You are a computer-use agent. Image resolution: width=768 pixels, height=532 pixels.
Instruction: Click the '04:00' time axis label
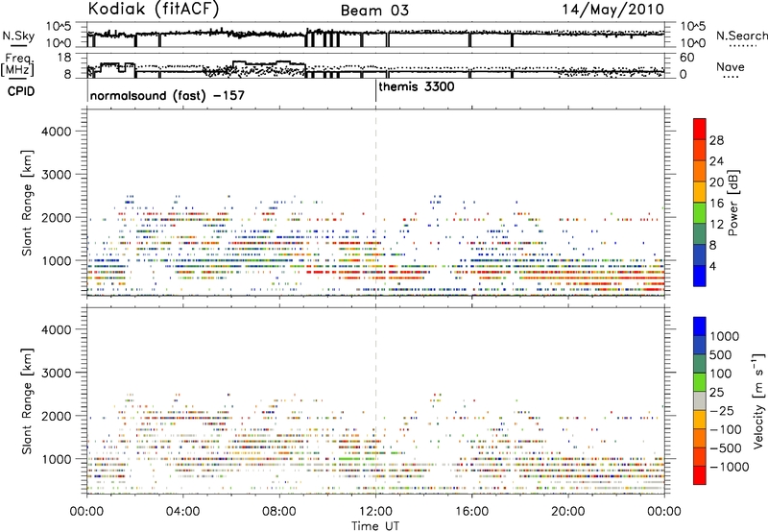(x=183, y=511)
